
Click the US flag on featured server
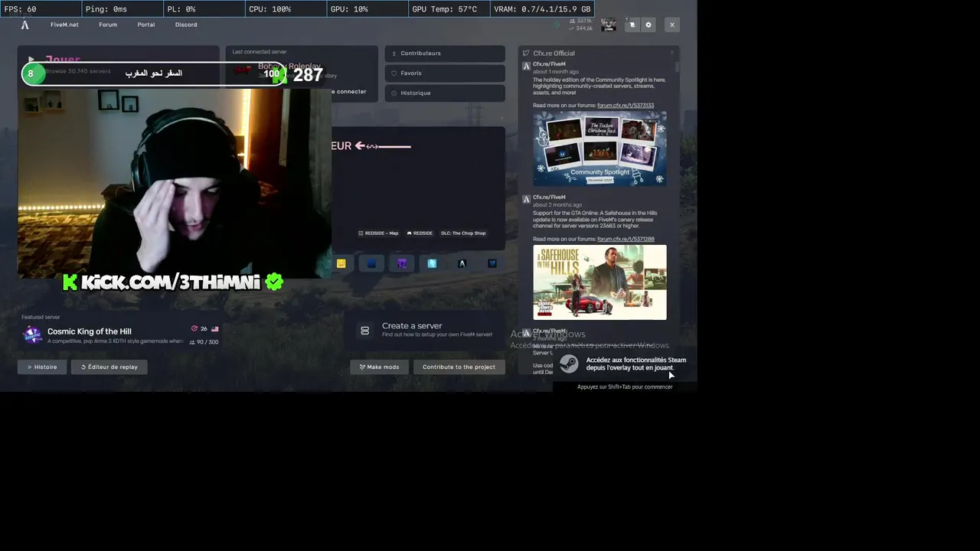[x=215, y=329]
